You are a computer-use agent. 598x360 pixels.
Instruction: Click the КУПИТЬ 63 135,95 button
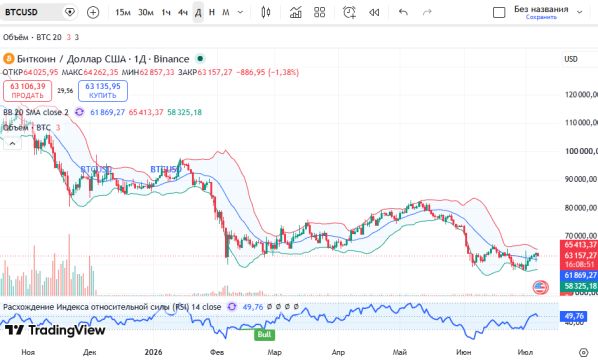103,91
